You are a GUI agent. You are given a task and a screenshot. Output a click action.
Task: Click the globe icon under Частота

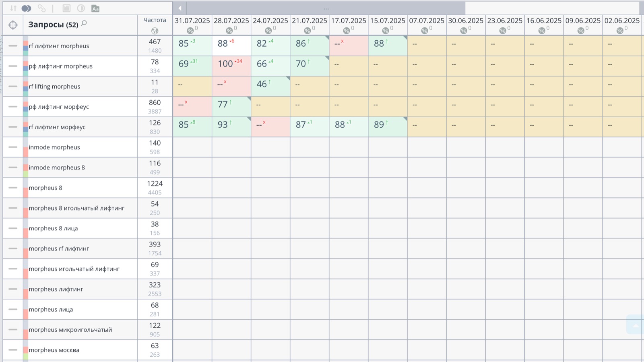(155, 31)
